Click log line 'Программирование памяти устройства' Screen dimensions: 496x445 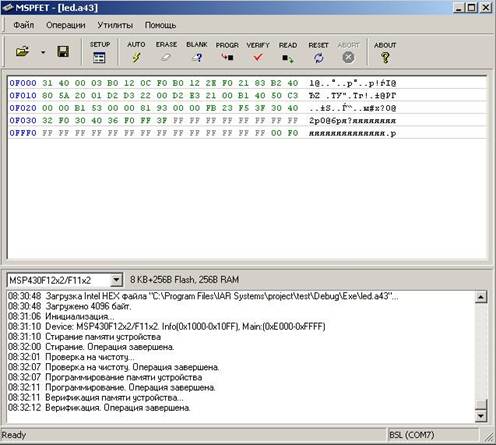tap(105, 377)
